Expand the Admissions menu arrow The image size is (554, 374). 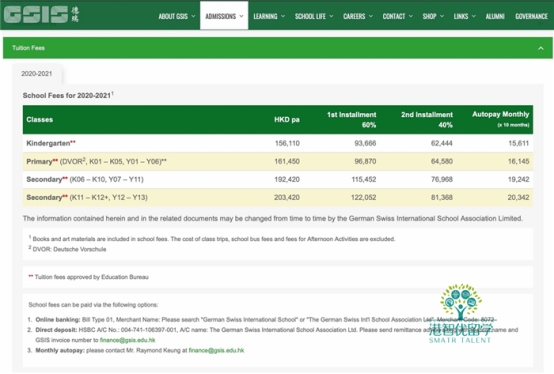coord(241,16)
